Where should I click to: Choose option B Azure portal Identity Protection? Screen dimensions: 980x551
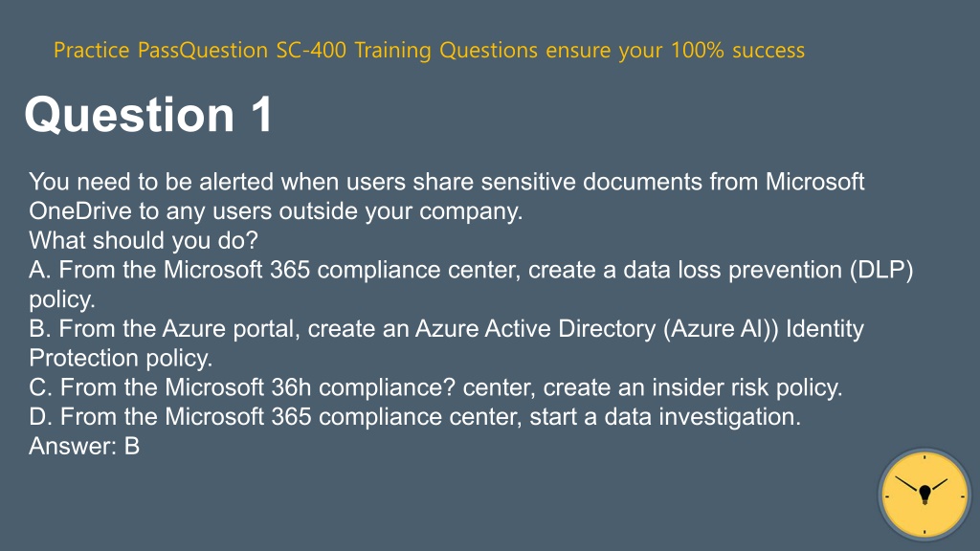(446, 343)
